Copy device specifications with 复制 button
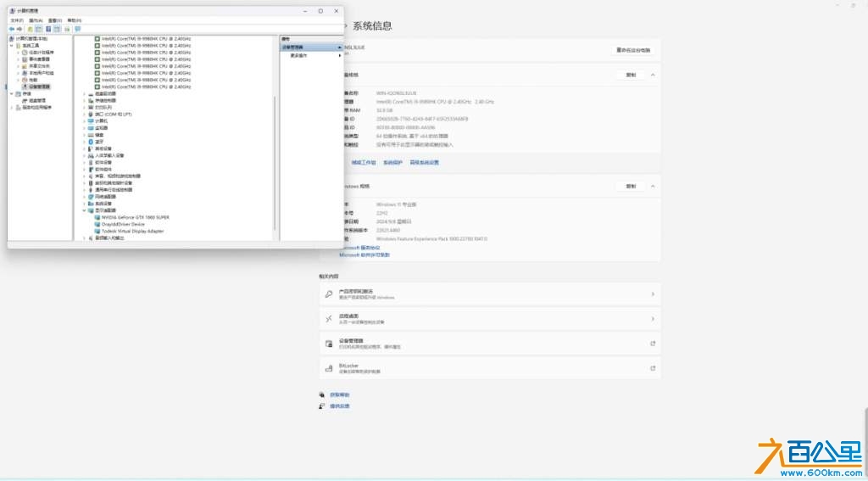868x481 pixels. tap(631, 75)
